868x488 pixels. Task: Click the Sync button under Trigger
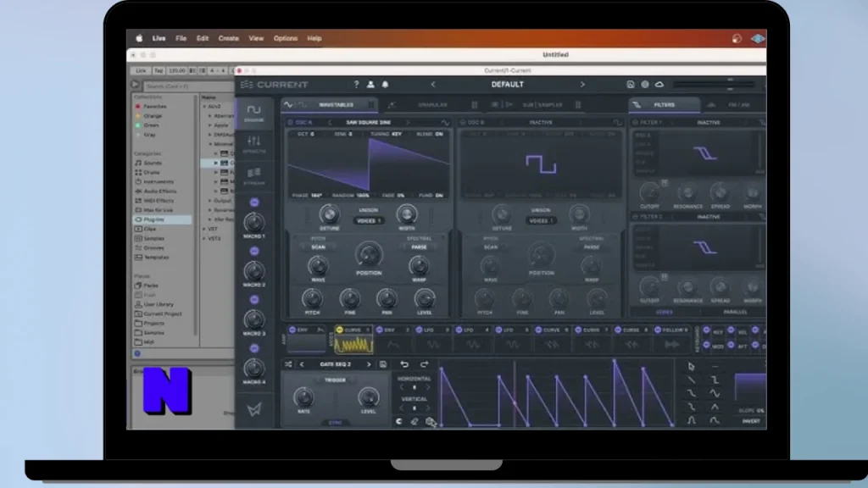[336, 423]
